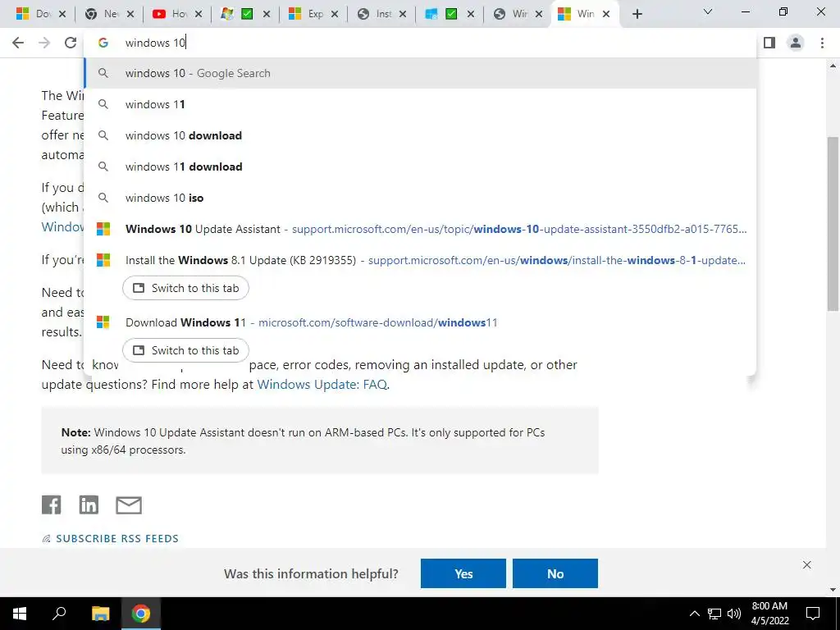Reload the current page
Screen dimensions: 840x630
[71, 43]
